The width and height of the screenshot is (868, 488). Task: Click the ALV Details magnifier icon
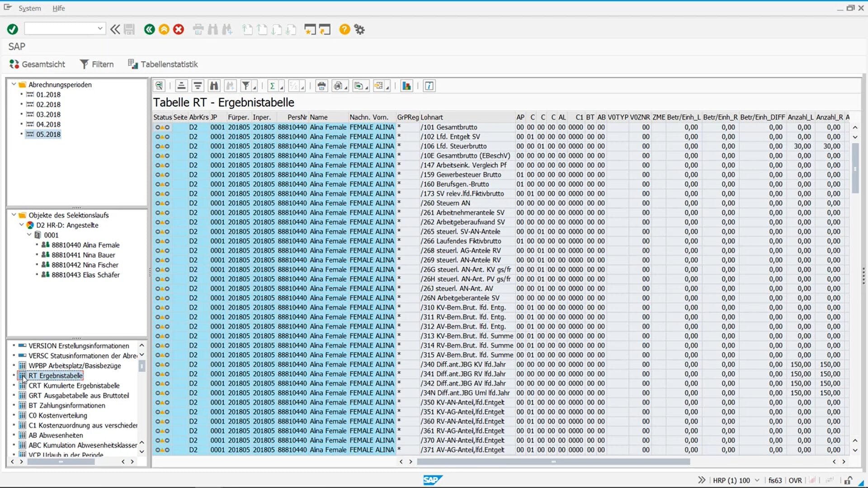159,86
